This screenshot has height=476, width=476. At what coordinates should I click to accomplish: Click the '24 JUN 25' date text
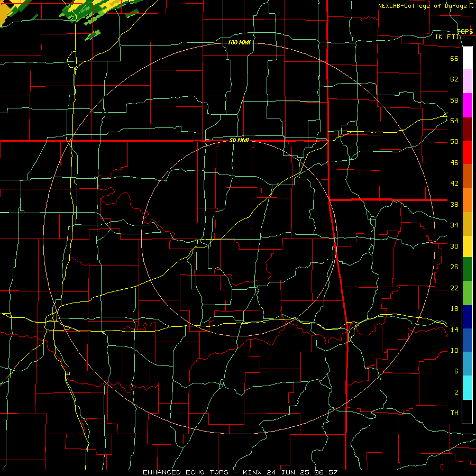(288, 472)
